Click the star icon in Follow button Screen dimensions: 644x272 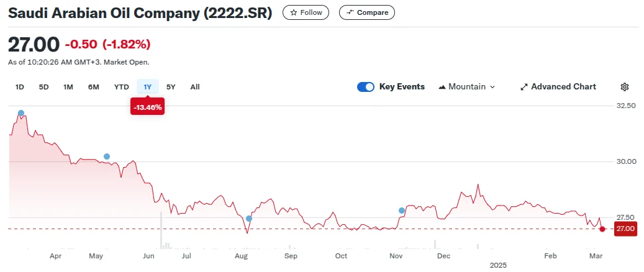pyautogui.click(x=294, y=12)
